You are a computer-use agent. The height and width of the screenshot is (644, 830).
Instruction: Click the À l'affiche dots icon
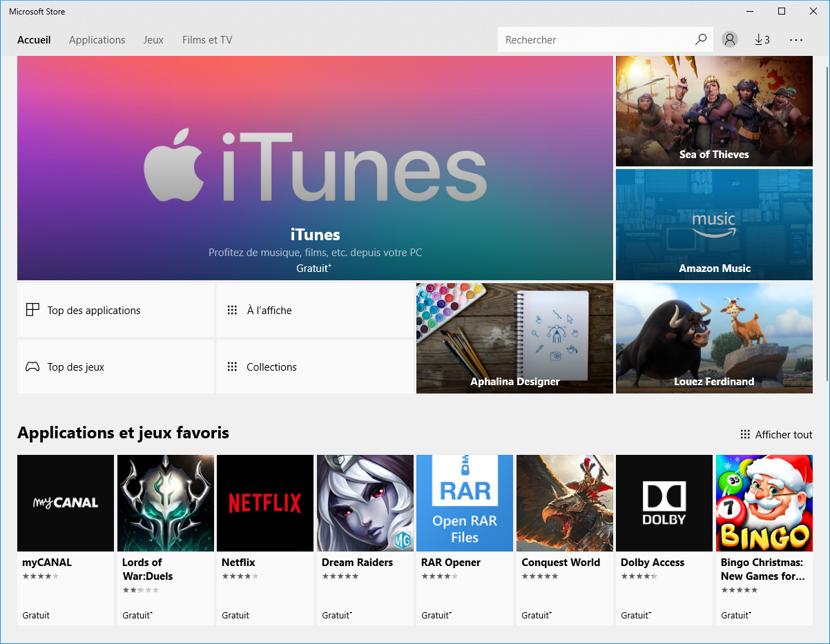point(232,311)
